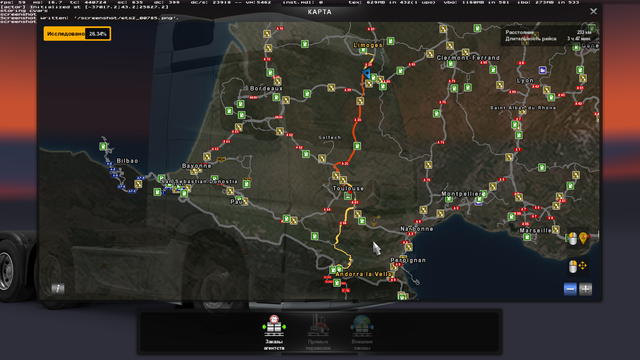Screen dimensions: 640x360
Task: Click the faint waypoint pin southeast of Toulouse
Action: (374, 221)
